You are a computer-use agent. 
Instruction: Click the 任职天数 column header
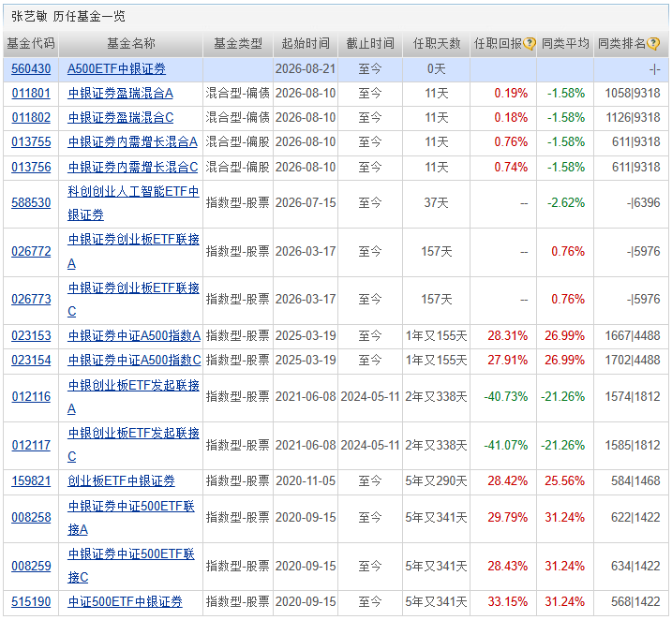click(x=437, y=43)
